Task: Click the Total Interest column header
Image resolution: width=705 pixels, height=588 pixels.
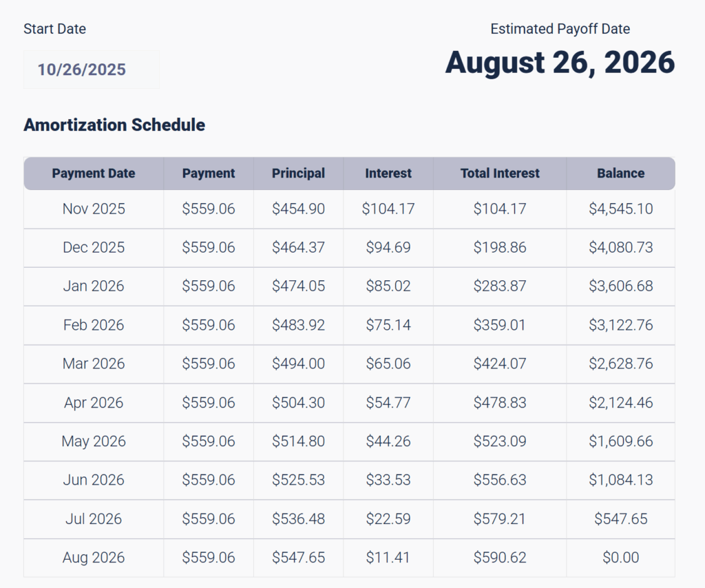Action: coord(500,174)
